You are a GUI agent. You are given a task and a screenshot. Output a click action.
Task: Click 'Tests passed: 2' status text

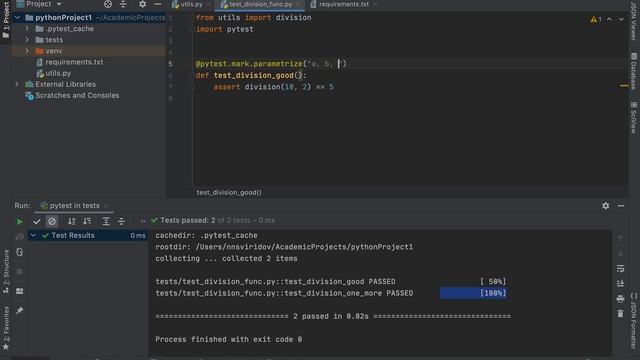(x=188, y=220)
